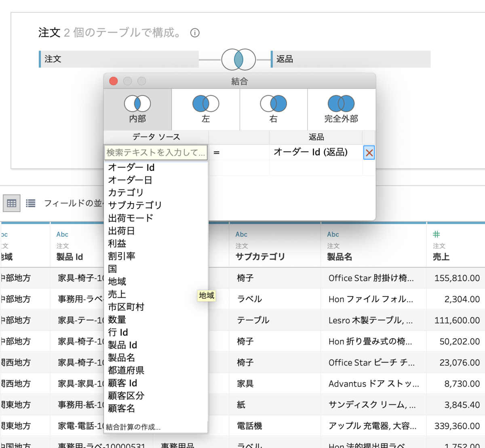Click sales value 339,360.00
Image resolution: width=485 pixels, height=448 pixels.
click(457, 426)
